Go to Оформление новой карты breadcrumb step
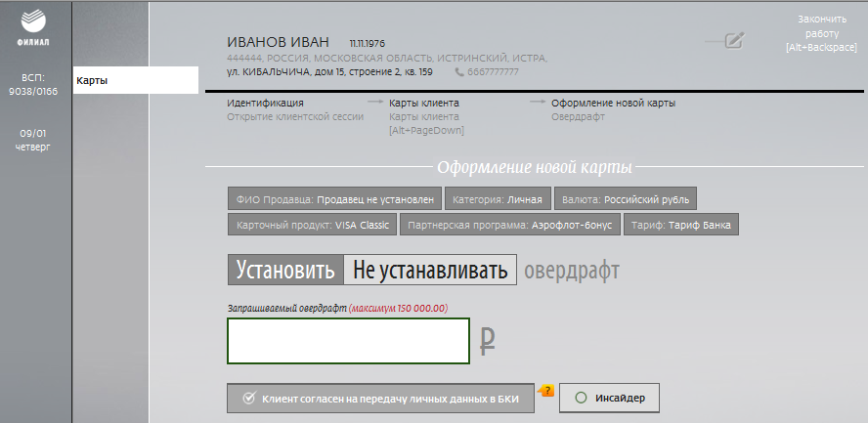The image size is (868, 423). tap(613, 103)
